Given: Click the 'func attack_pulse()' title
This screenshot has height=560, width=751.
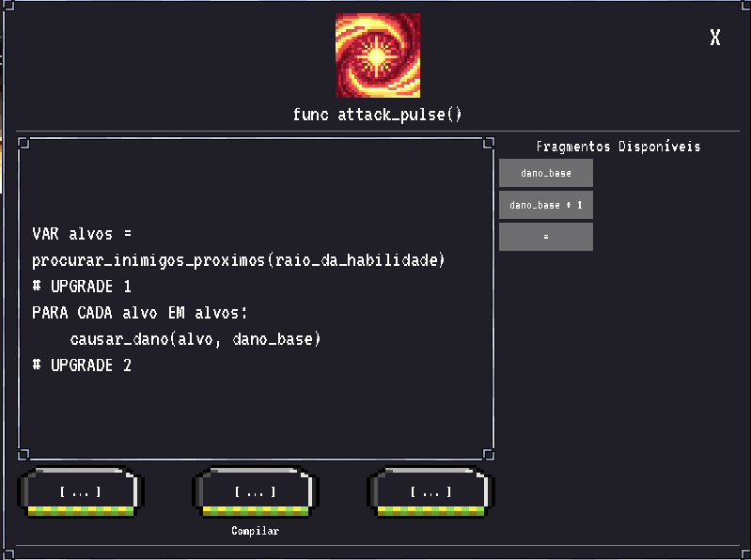Looking at the screenshot, I should pos(377,115).
